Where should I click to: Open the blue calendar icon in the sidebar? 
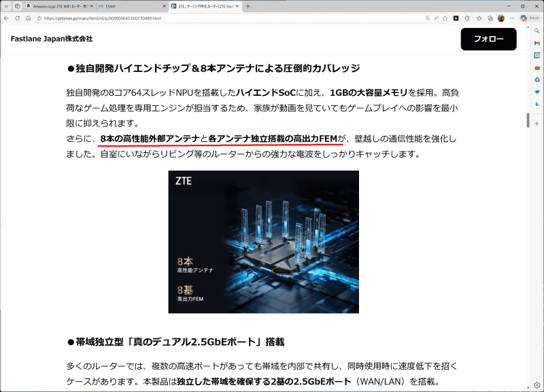click(x=537, y=56)
